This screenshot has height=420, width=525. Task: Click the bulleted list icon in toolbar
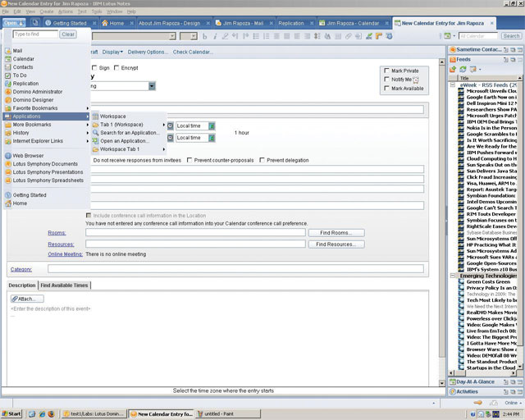(x=256, y=36)
